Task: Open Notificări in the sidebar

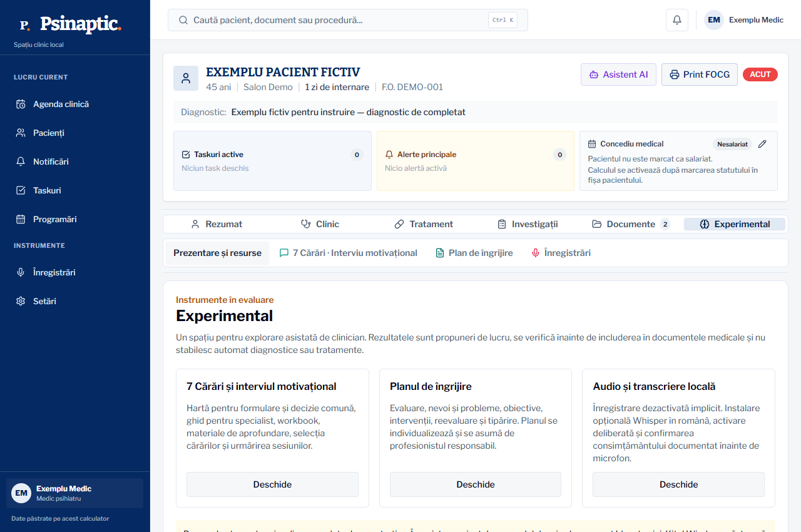Action: point(75,161)
